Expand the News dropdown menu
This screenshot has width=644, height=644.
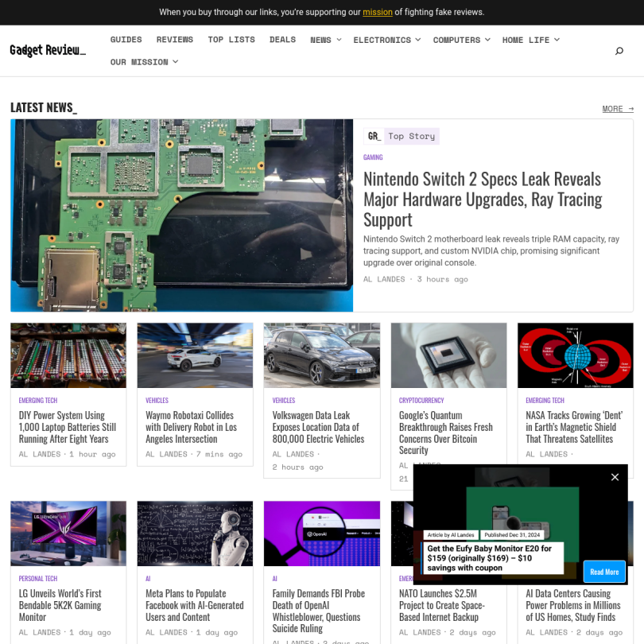[x=325, y=40]
